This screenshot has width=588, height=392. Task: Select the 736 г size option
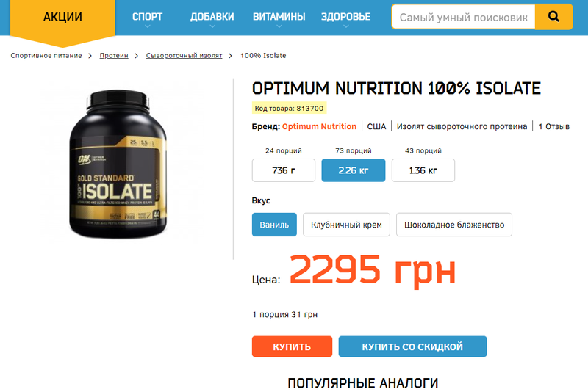(x=284, y=170)
